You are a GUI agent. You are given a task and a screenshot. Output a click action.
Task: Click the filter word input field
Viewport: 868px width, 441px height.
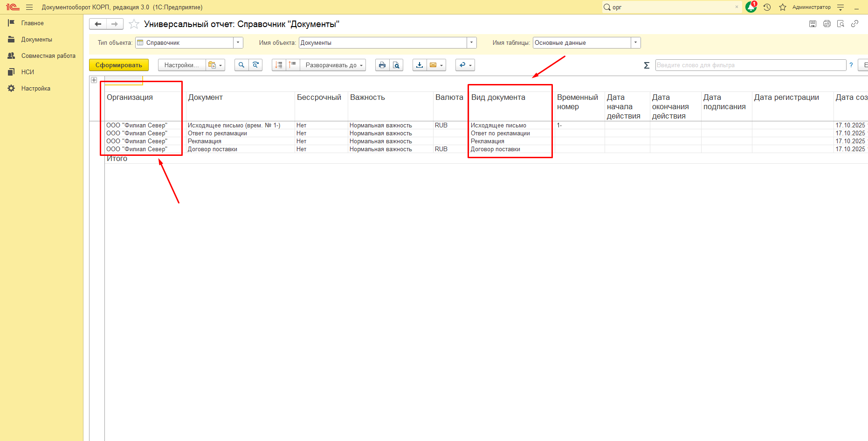(751, 65)
